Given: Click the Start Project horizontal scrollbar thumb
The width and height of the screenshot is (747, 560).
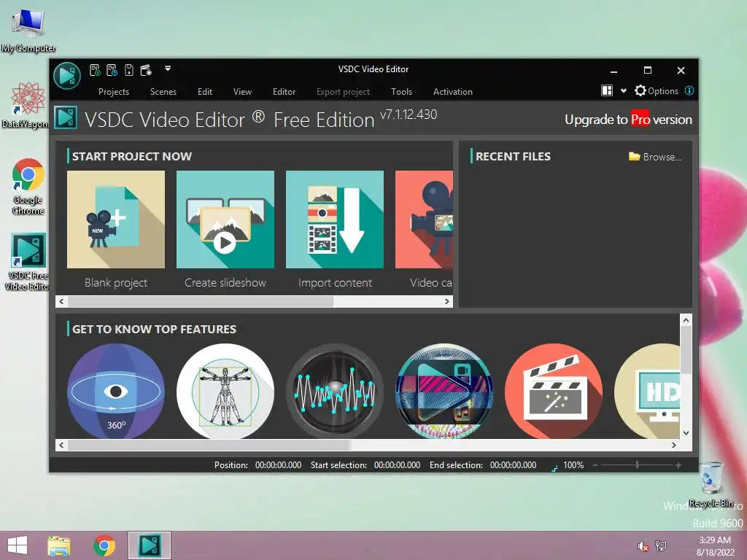Looking at the screenshot, I should point(201,301).
